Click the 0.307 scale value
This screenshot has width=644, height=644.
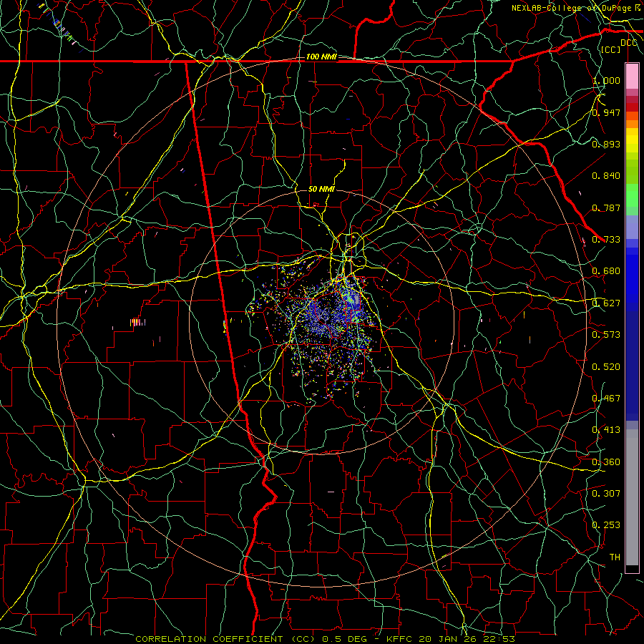[x=606, y=494]
